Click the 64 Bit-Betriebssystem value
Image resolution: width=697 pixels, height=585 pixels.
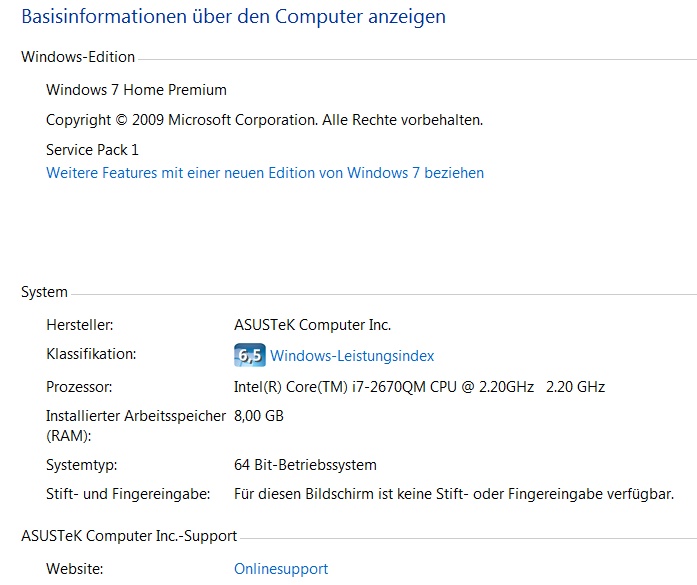(x=305, y=465)
